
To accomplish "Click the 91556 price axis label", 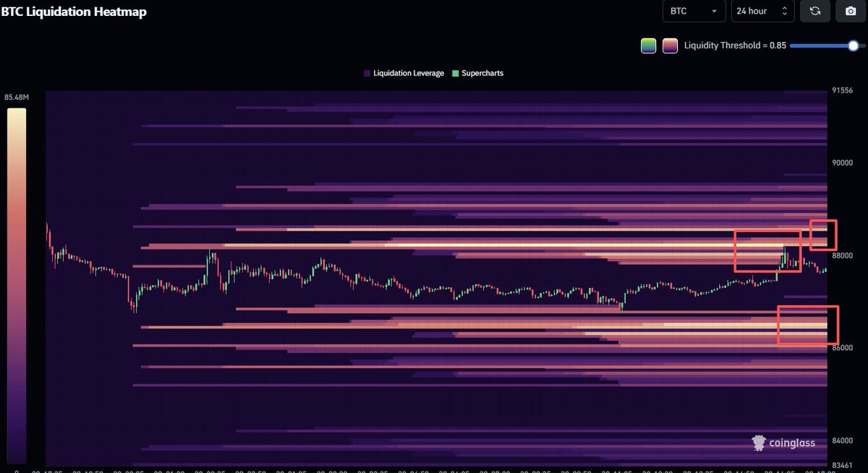I will 843,91.
